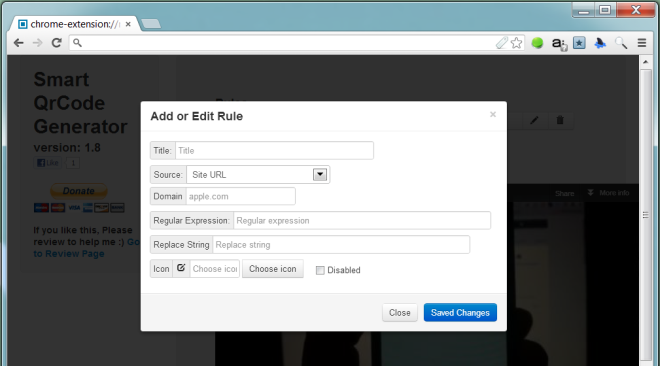Click the Replace String input field
The width and height of the screenshot is (660, 366).
341,245
